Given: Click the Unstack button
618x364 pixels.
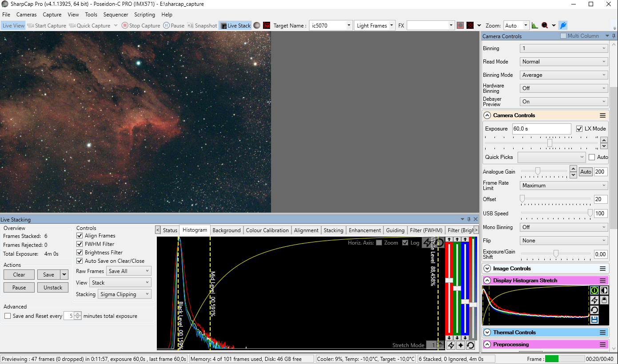Looking at the screenshot, I should pos(53,288).
